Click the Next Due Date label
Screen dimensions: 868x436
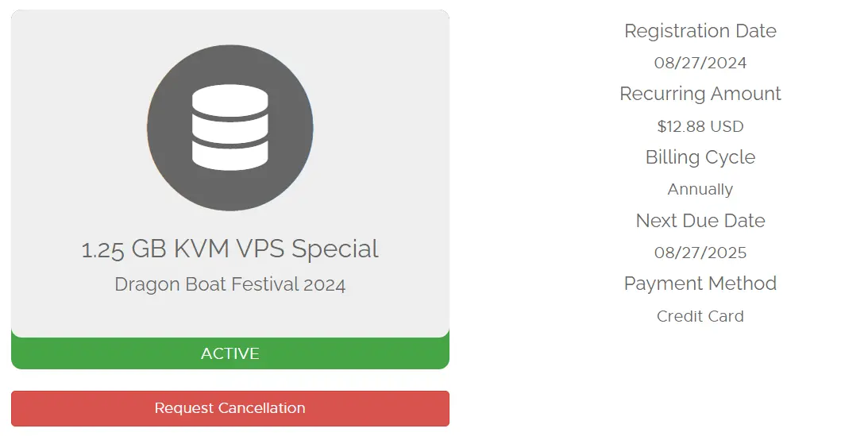(x=700, y=221)
